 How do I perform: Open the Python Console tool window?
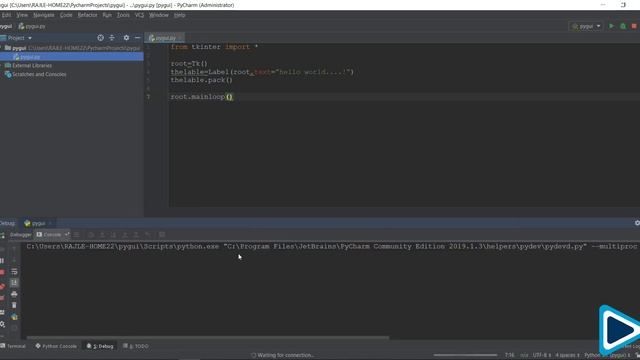(56, 346)
